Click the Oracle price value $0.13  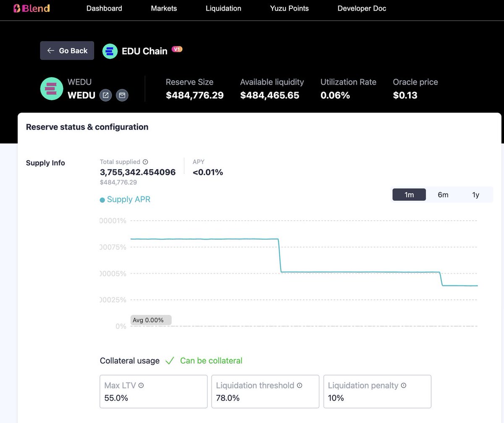pos(405,95)
